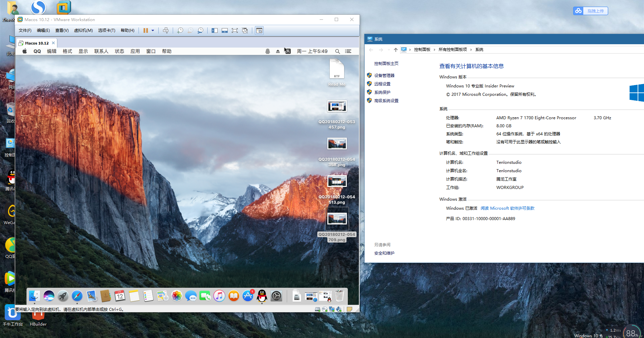Screen dimensions: 644x338
Task: Click the macOS Spotlight search magnifier
Action: tap(337, 51)
